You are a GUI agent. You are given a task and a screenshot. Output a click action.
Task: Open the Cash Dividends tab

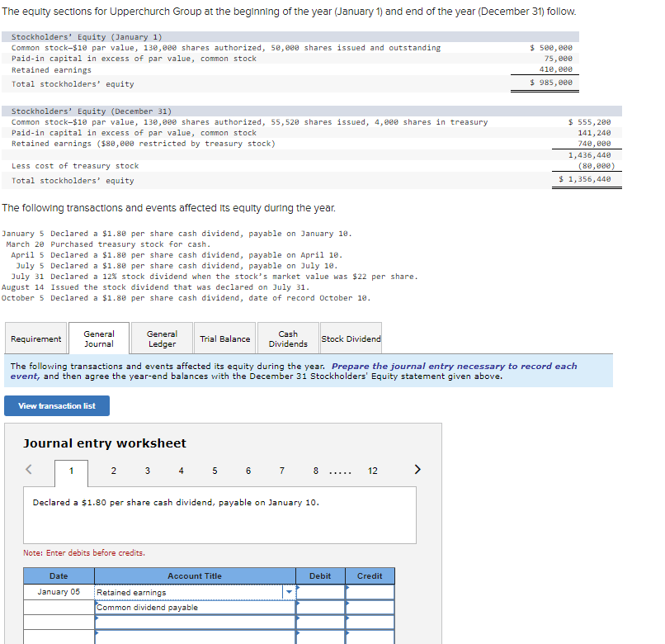[288, 339]
